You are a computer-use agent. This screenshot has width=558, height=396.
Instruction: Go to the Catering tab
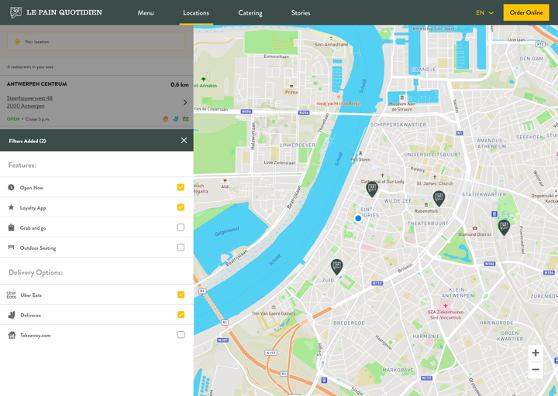tap(250, 13)
